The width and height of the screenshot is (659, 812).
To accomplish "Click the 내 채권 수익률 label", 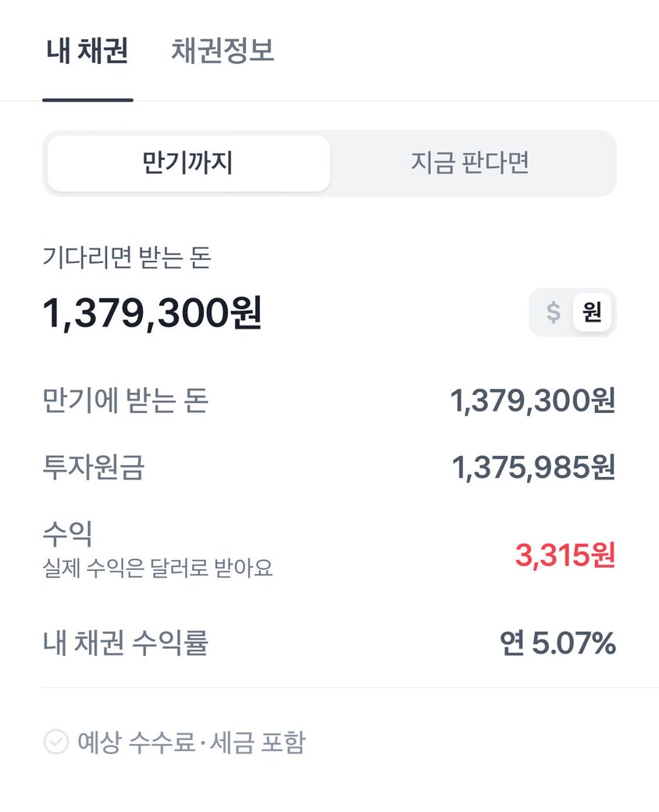I will 125,644.
